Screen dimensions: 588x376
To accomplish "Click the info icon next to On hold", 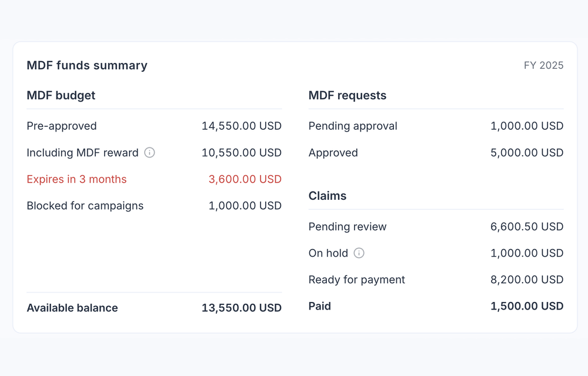I will [359, 253].
